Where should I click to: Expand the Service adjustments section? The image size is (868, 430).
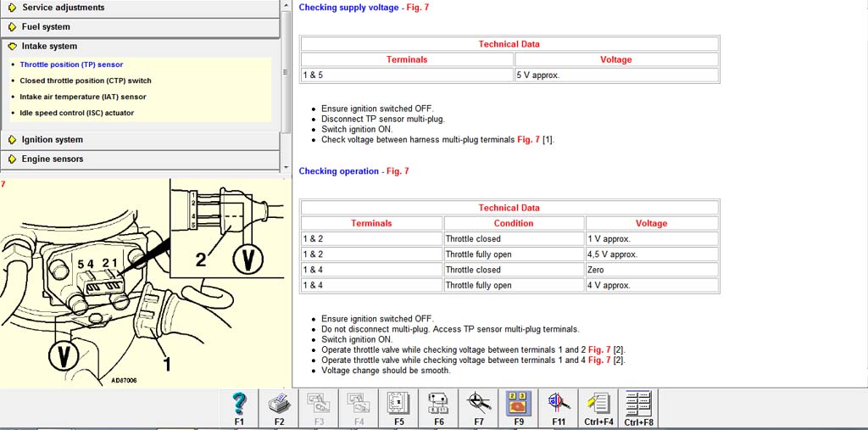[x=63, y=8]
